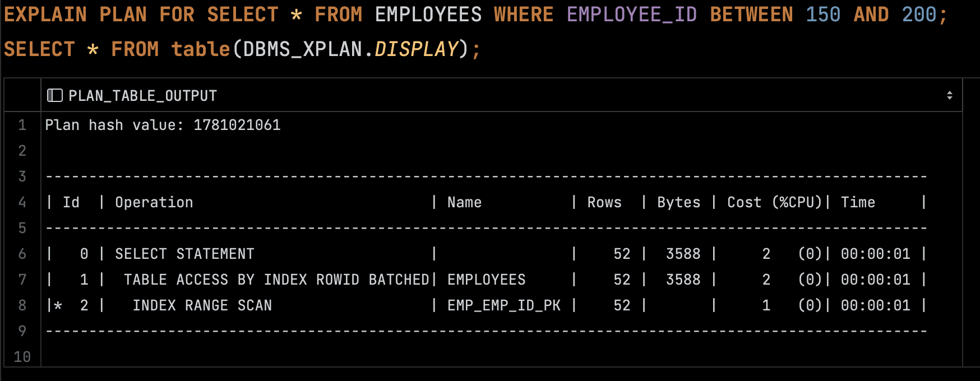Select row number 3 in the gutter

click(22, 176)
